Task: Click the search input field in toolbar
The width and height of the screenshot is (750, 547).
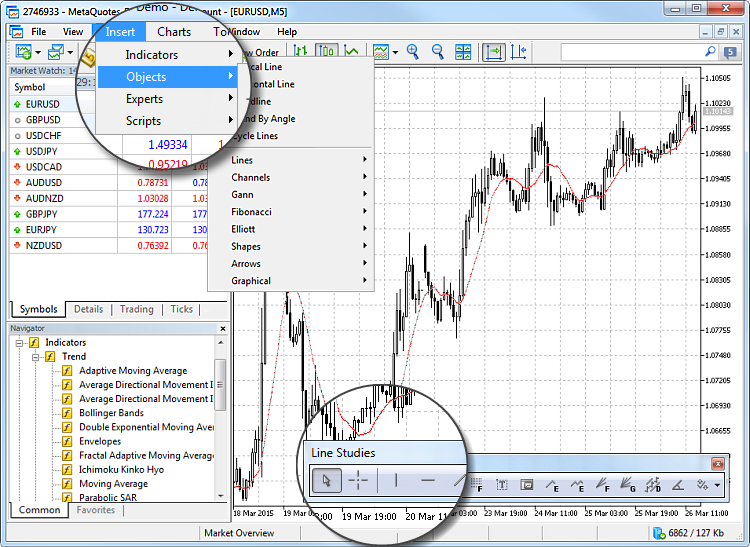Action: coord(632,52)
